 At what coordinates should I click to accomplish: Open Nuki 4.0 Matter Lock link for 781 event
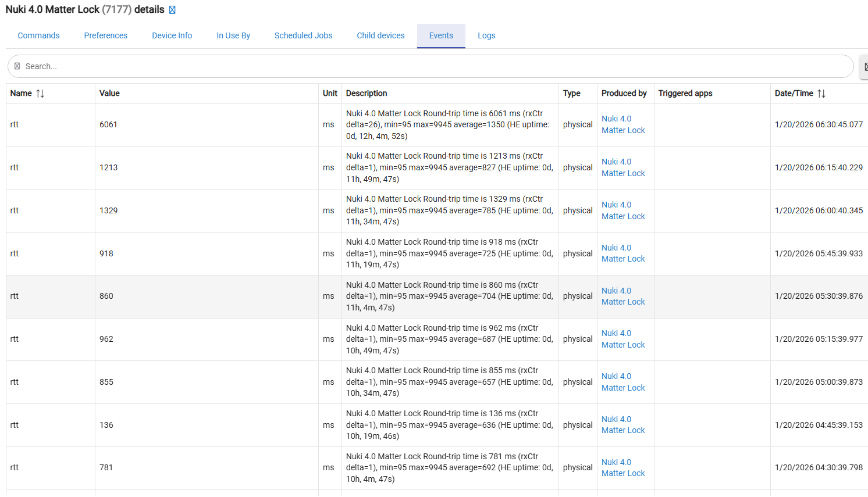click(623, 467)
